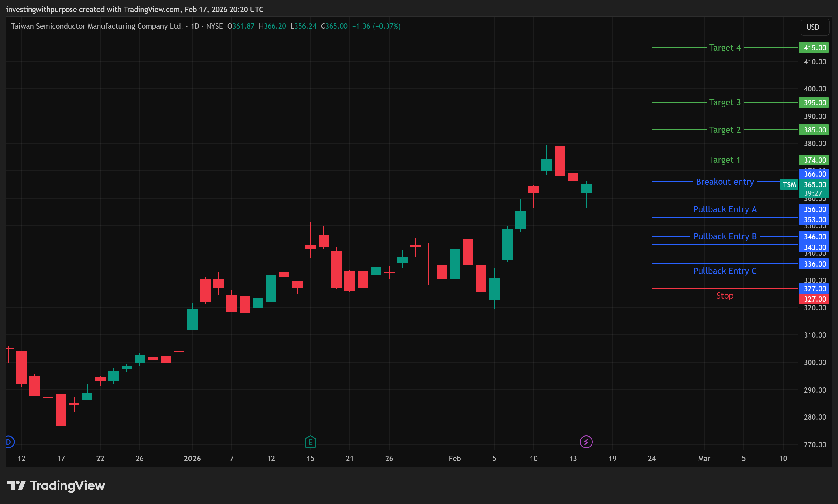Click the red Stop line label
Image resolution: width=838 pixels, height=504 pixels.
725,296
